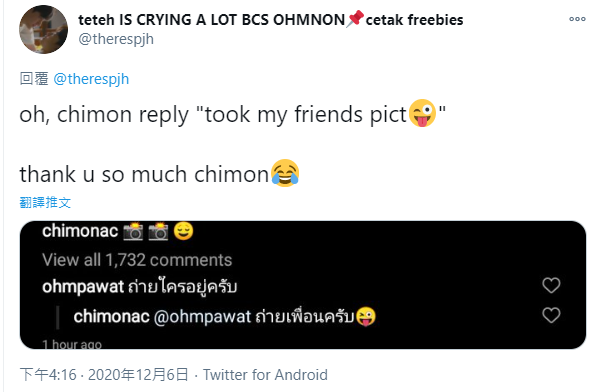Click the pushpin emoji in the display name

355,19
